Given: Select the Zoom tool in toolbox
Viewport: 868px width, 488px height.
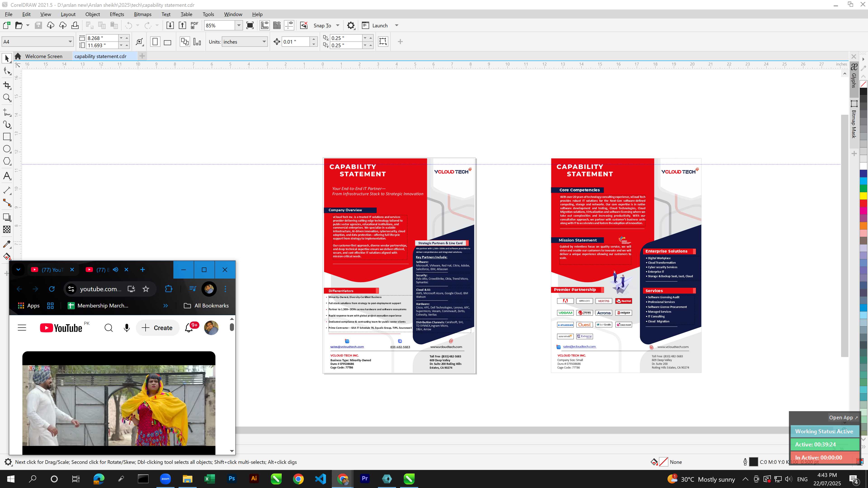Looking at the screenshot, I should coord(7,98).
